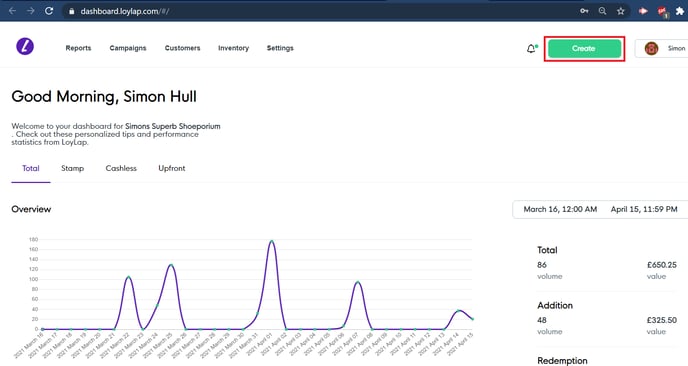Screen dimensions: 688x366
Task: Open the extensions puzzle piece icon
Action: pyautogui.click(x=680, y=11)
